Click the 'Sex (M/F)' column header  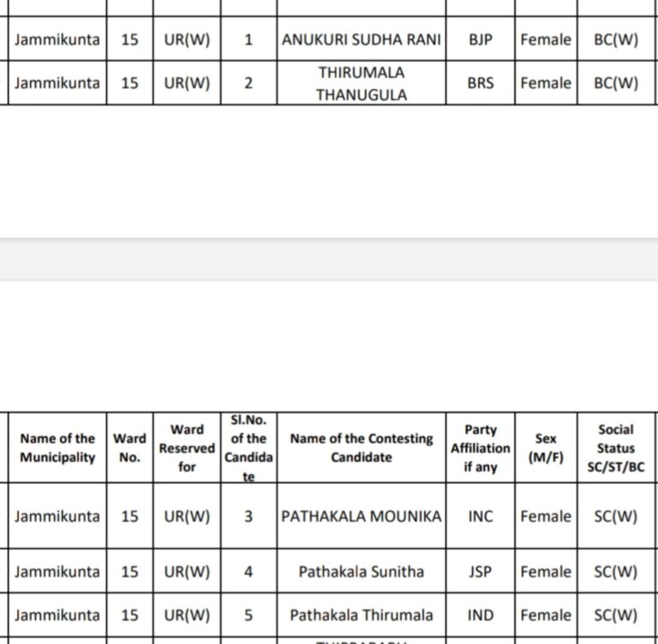point(546,448)
